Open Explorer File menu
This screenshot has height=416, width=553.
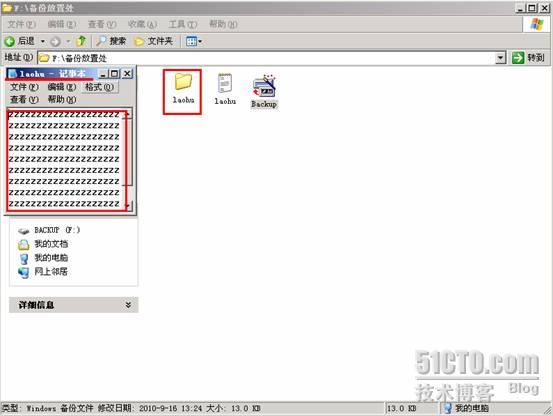click(22, 24)
